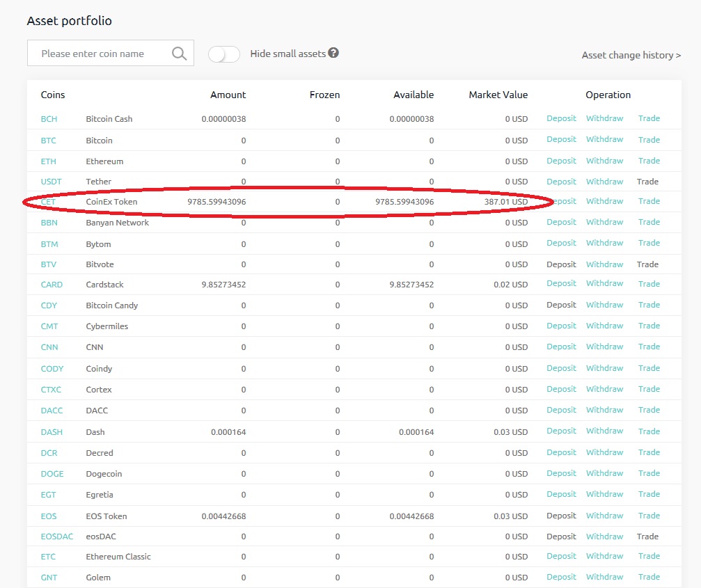This screenshot has width=701, height=588.
Task: Click Withdraw for Dash
Action: pos(604,431)
